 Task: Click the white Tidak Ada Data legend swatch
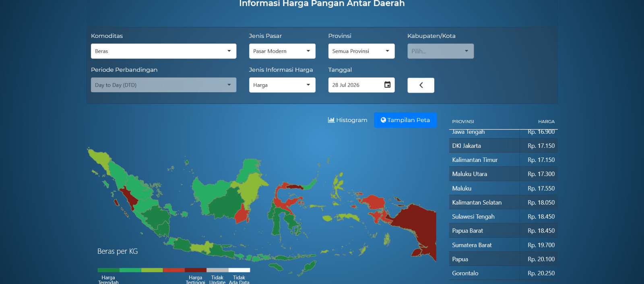tap(239, 270)
